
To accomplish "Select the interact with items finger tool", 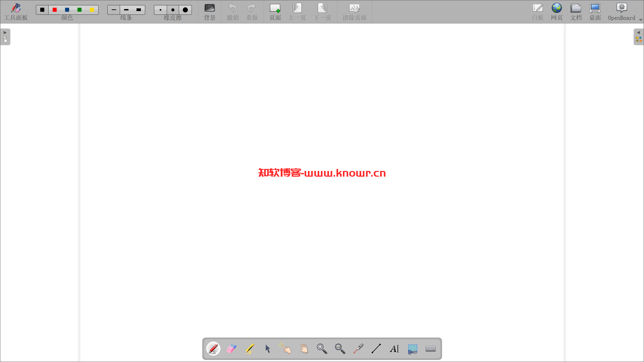I will pyautogui.click(x=285, y=349).
